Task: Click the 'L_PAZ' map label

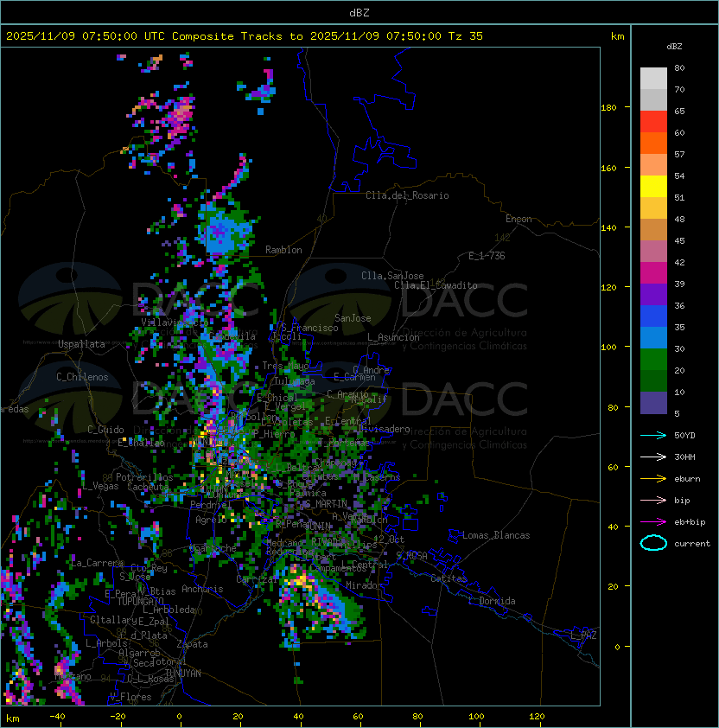Action: [x=583, y=635]
